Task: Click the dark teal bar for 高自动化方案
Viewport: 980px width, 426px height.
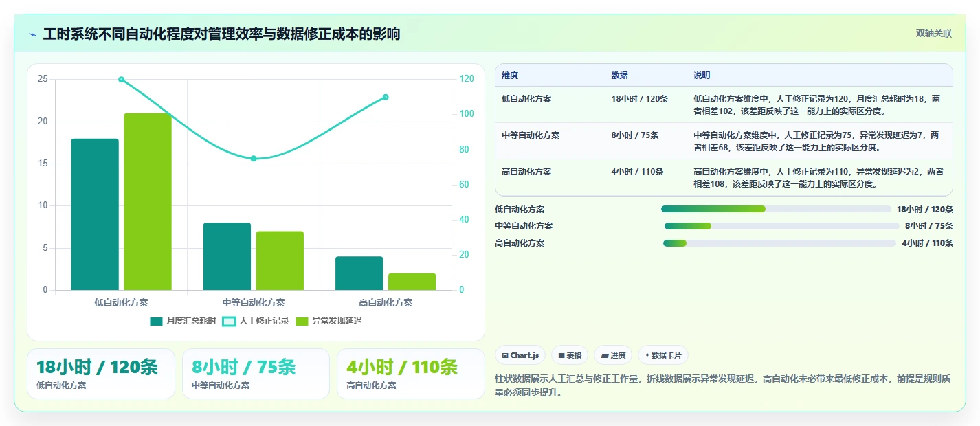Action: pos(359,273)
